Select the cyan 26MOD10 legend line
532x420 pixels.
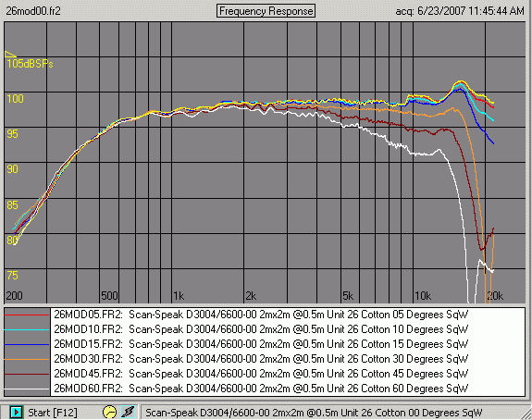(x=27, y=329)
